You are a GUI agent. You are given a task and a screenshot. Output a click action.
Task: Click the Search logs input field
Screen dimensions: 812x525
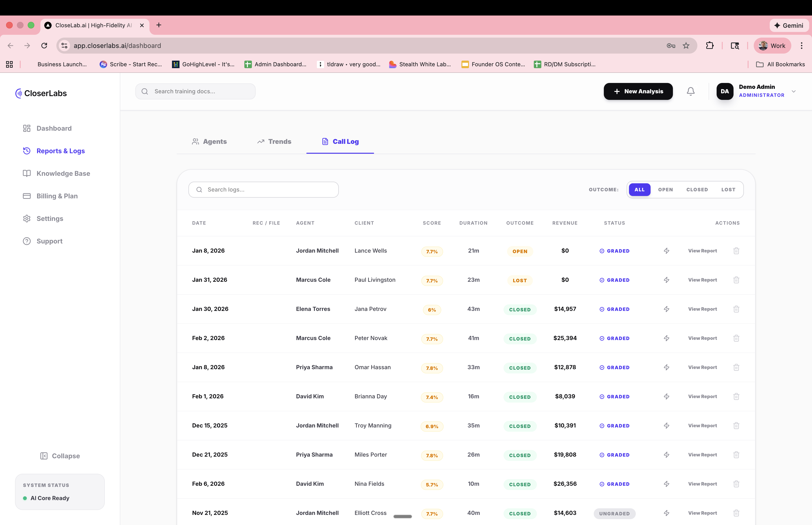(x=263, y=190)
